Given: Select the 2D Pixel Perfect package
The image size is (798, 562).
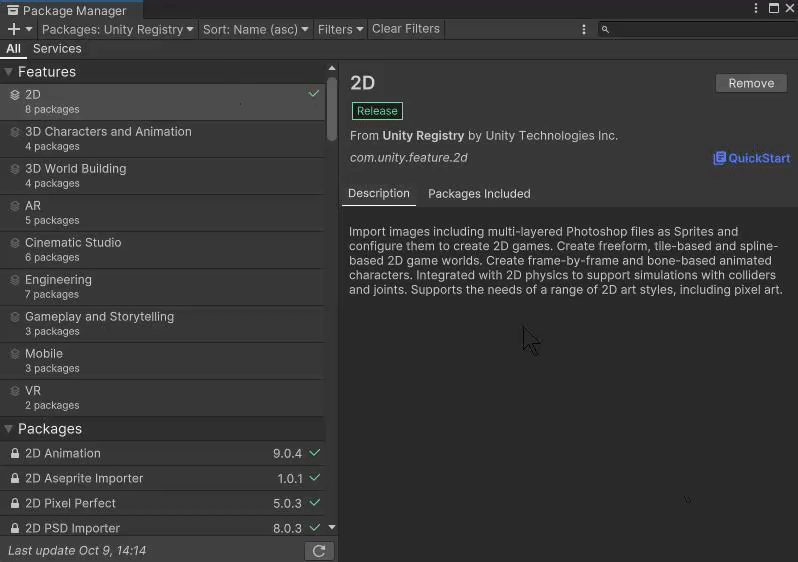Looking at the screenshot, I should tap(162, 503).
